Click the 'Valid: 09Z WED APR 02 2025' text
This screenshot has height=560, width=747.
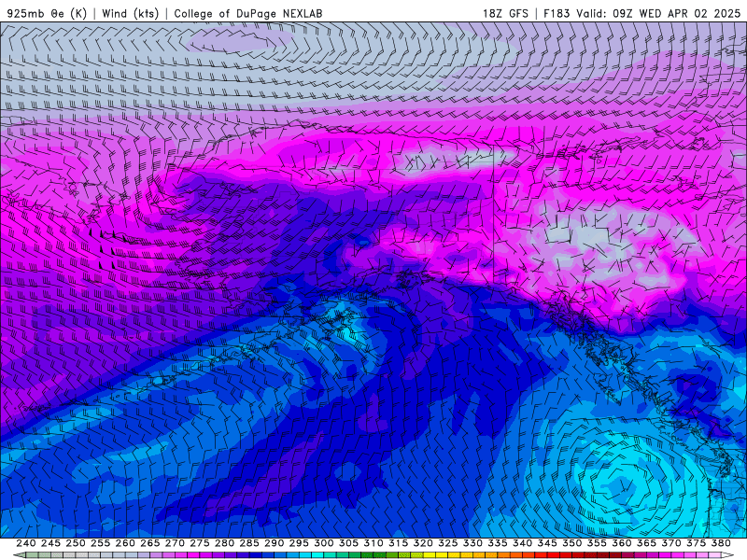coord(658,13)
